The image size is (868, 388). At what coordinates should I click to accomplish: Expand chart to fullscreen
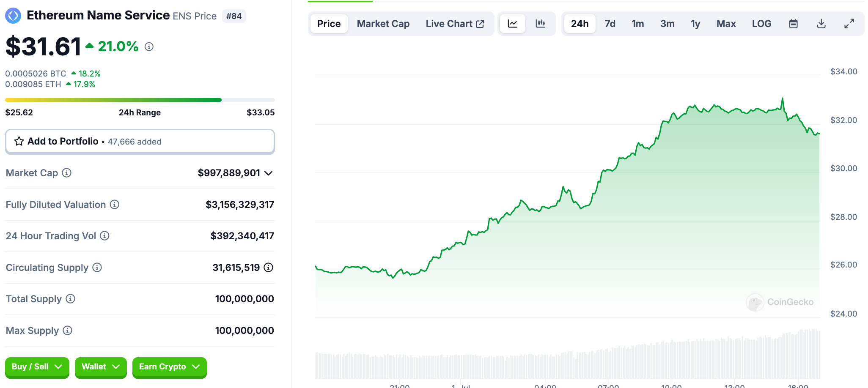[849, 24]
